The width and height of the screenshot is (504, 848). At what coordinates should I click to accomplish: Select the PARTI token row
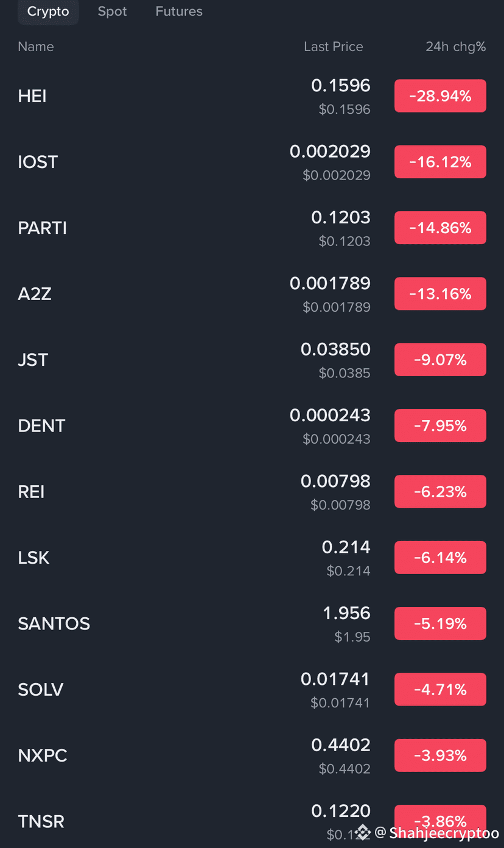pyautogui.click(x=252, y=228)
